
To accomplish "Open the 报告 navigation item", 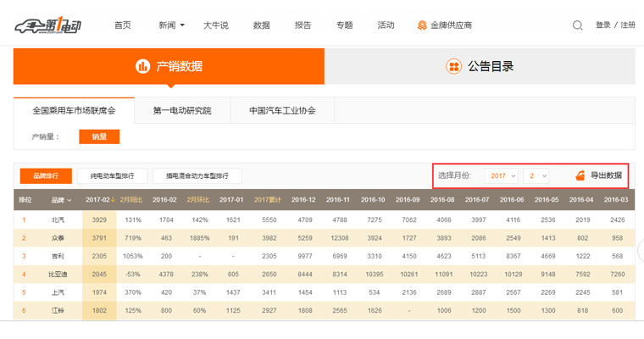I will tap(303, 25).
